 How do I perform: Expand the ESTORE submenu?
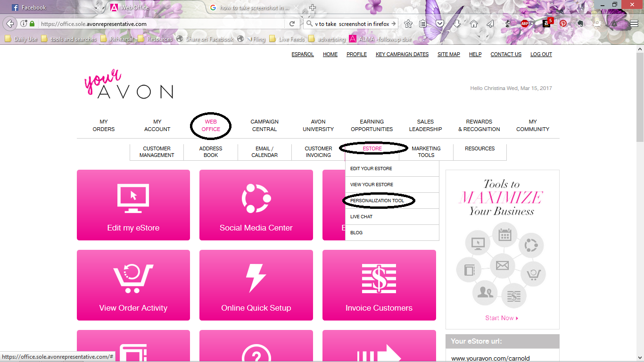click(x=372, y=148)
